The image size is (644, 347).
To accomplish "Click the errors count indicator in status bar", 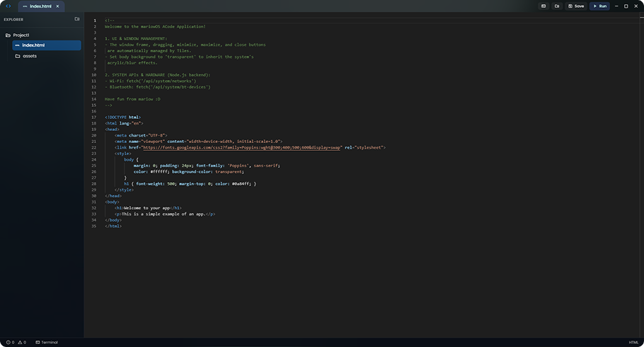I will click(x=11, y=342).
